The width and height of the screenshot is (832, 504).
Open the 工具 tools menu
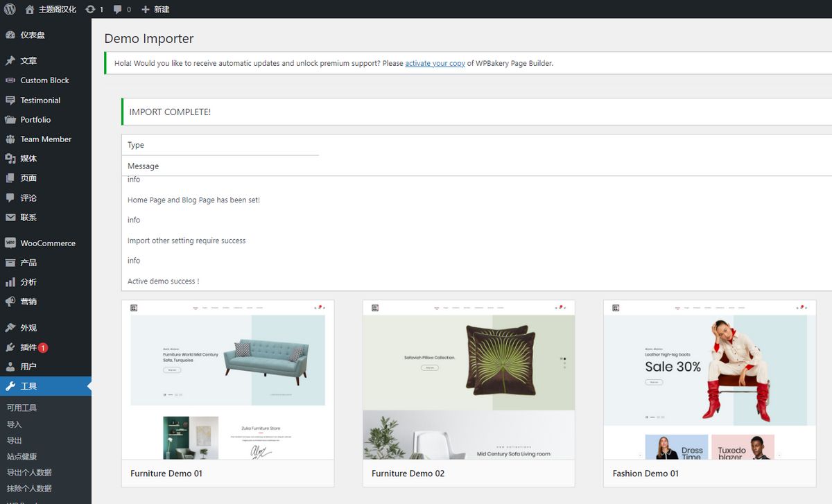(x=46, y=386)
